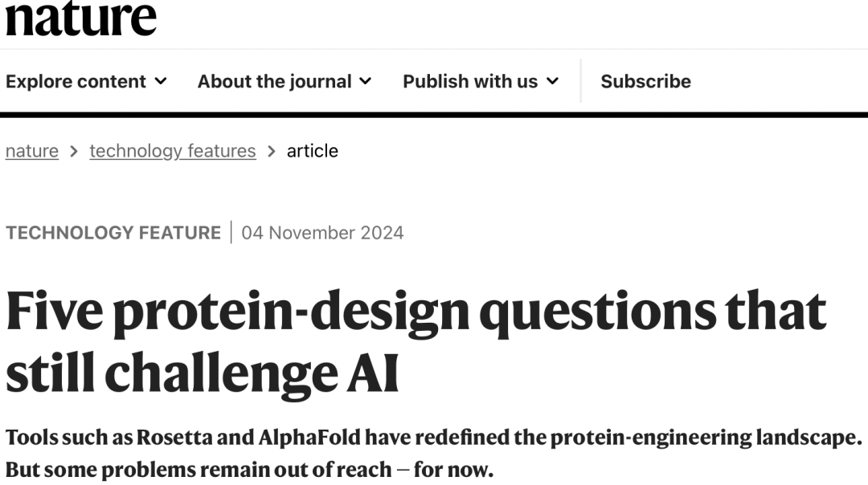Click the breadcrumb arrow after nature
This screenshot has height=485, width=868.
(x=74, y=151)
